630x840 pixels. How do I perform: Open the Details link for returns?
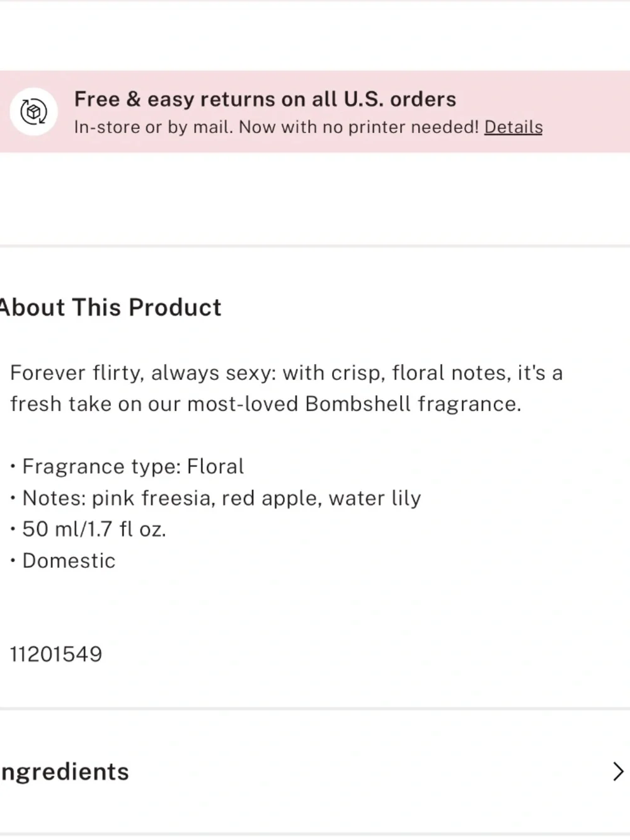click(513, 127)
